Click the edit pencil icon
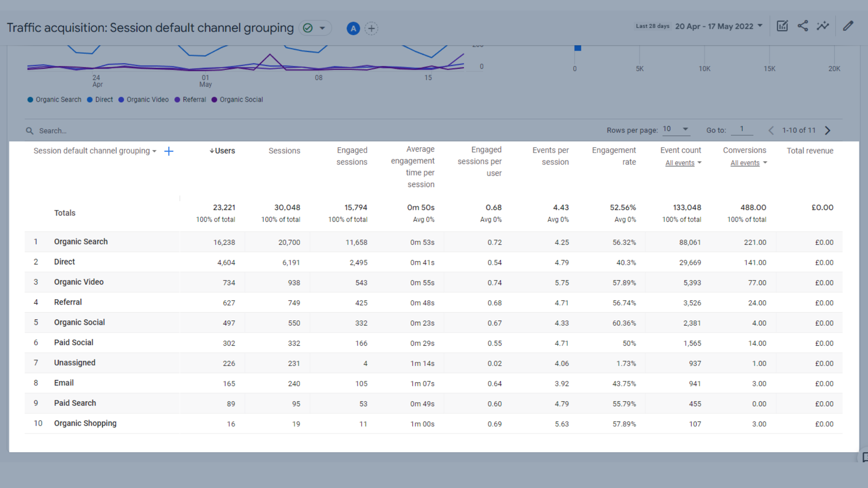This screenshot has height=488, width=868. (848, 26)
